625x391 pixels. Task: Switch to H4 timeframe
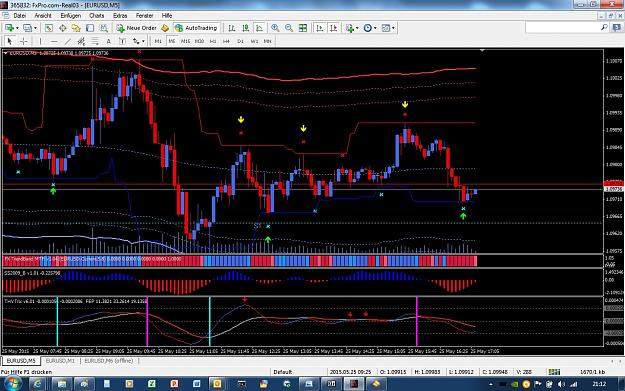(226, 41)
